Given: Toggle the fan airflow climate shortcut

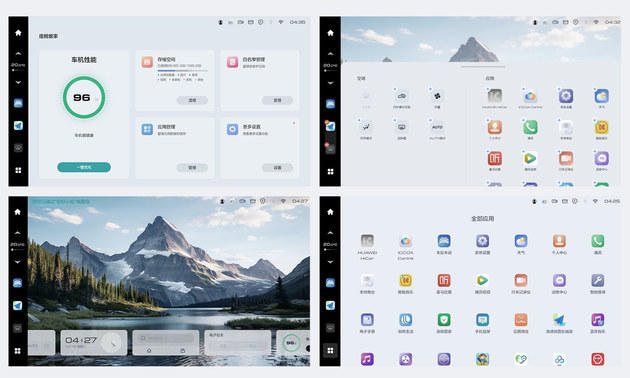Looking at the screenshot, I should (437, 96).
